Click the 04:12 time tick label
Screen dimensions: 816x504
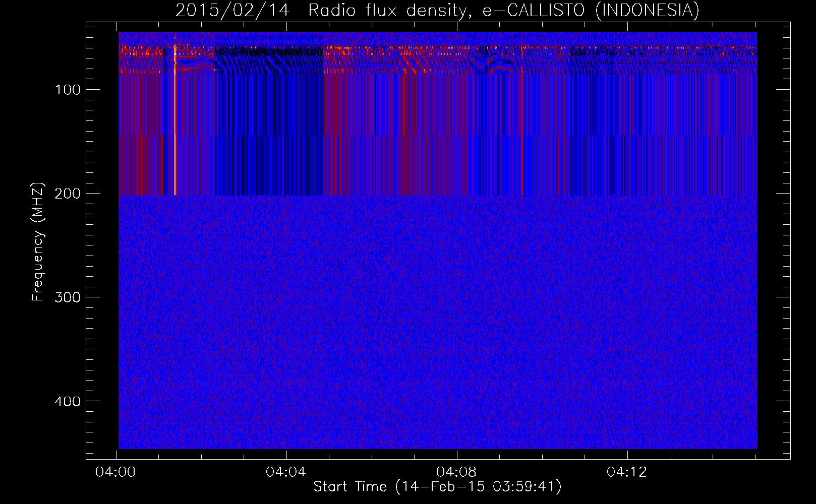[627, 472]
